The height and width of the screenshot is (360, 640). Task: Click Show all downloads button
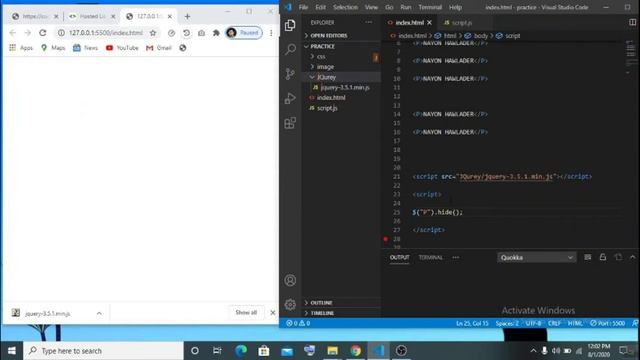pyautogui.click(x=246, y=313)
